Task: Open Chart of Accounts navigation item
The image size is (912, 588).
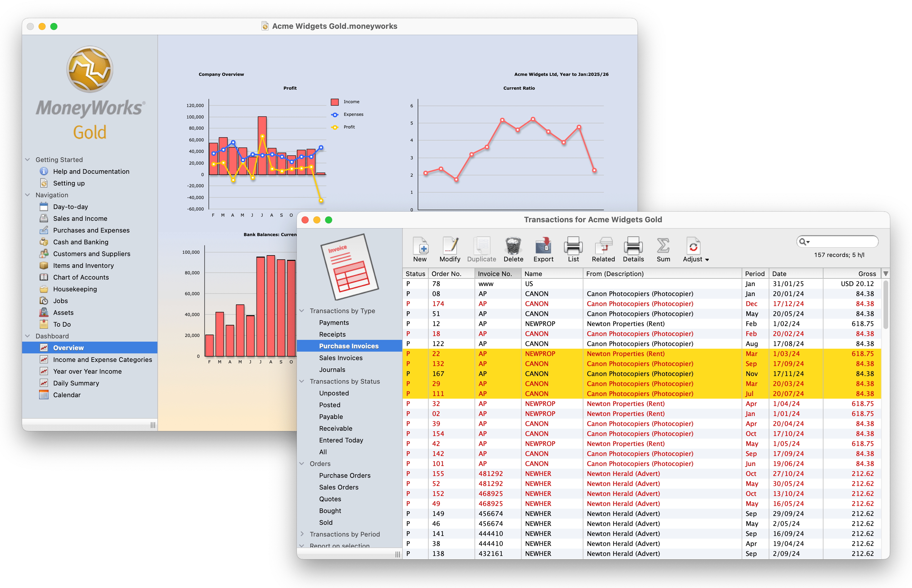Action: point(81,278)
